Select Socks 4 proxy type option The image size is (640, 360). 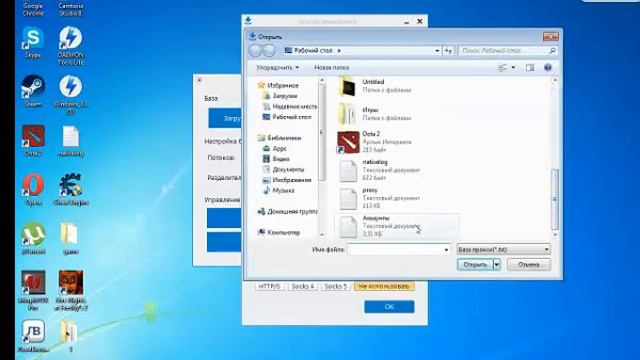pos(302,287)
